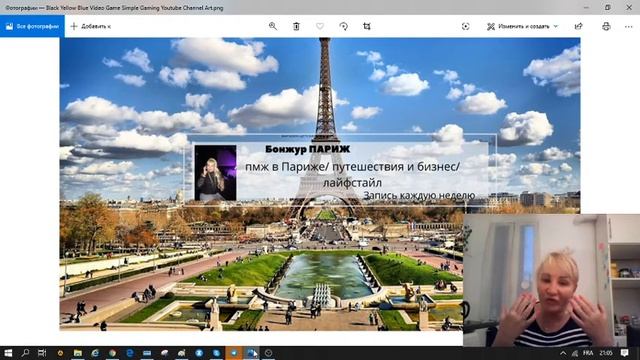
Task: Rotate the image with the rotate icon
Action: 344,26
